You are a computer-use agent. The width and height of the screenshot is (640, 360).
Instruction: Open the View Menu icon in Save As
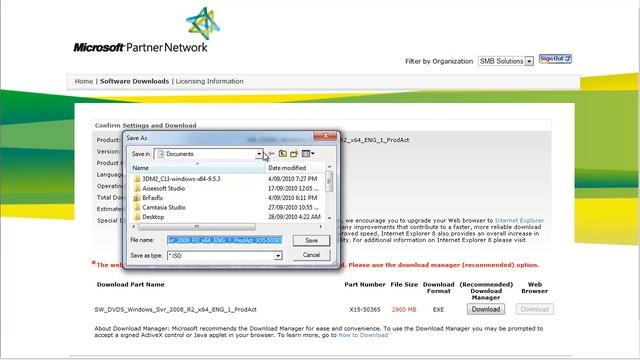pos(308,154)
